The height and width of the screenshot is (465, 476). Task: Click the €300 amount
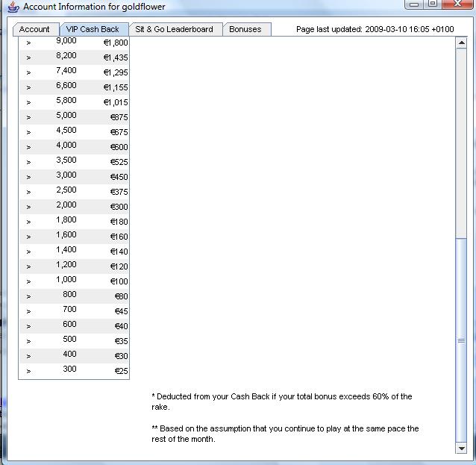tap(119, 207)
